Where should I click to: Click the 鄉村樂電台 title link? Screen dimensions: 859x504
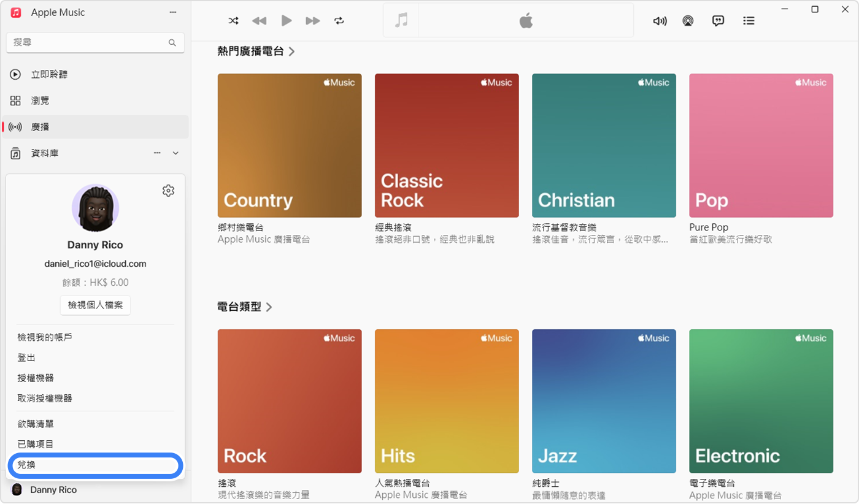[241, 227]
